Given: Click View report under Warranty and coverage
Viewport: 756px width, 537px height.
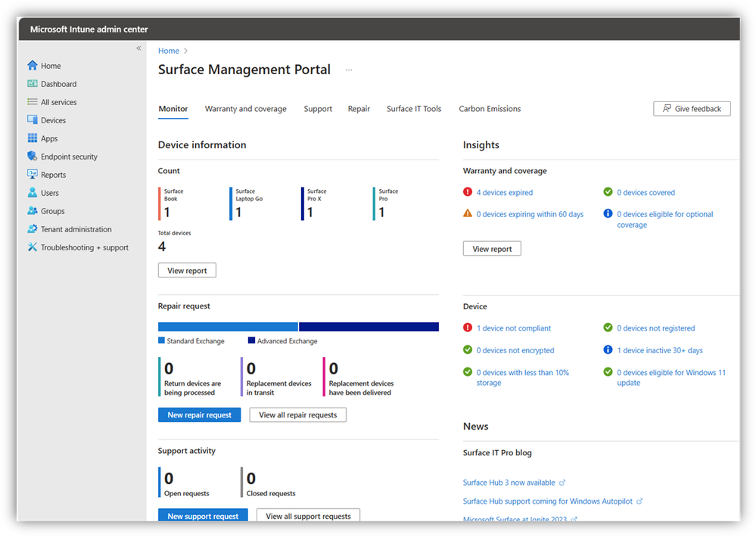Looking at the screenshot, I should click(x=492, y=249).
